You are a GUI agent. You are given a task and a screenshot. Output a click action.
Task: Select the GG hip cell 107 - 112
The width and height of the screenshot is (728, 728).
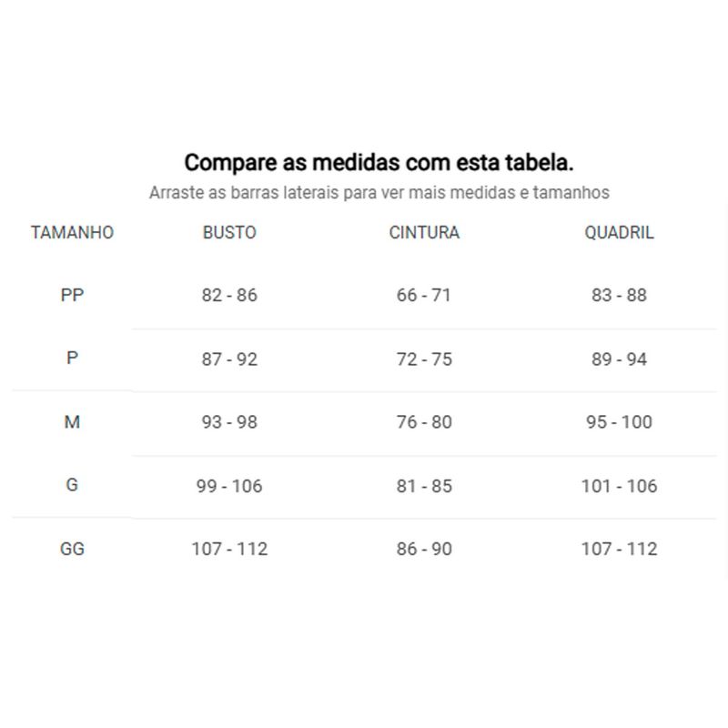point(619,549)
